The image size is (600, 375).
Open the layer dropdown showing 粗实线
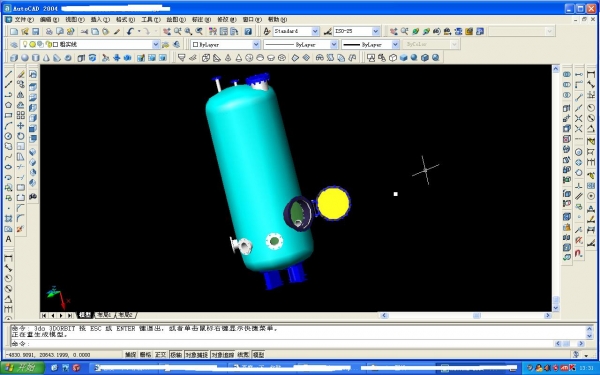90,44
